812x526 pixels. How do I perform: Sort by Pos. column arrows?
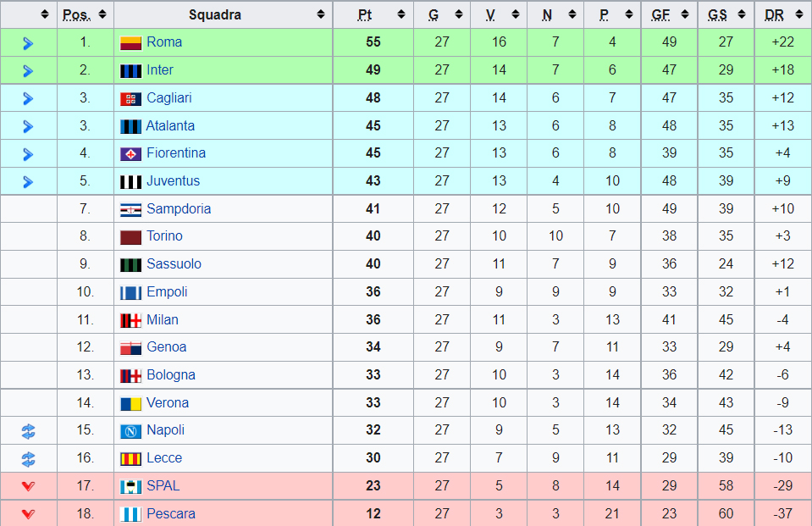[102, 14]
